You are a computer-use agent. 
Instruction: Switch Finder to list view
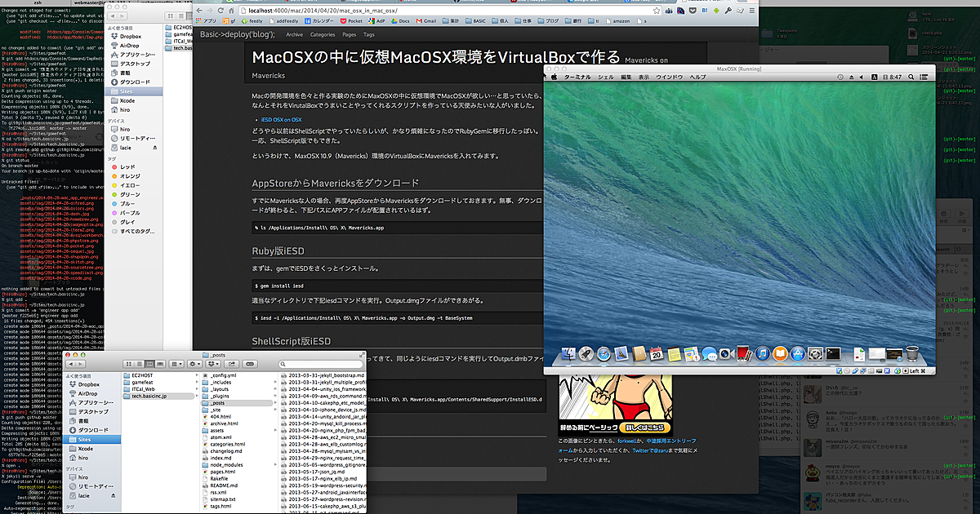coord(140,364)
